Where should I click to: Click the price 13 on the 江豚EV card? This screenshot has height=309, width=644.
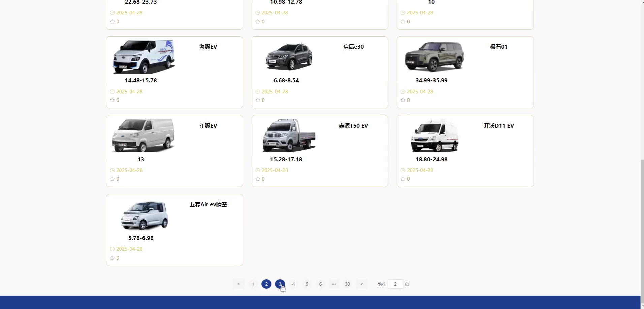[x=141, y=159]
